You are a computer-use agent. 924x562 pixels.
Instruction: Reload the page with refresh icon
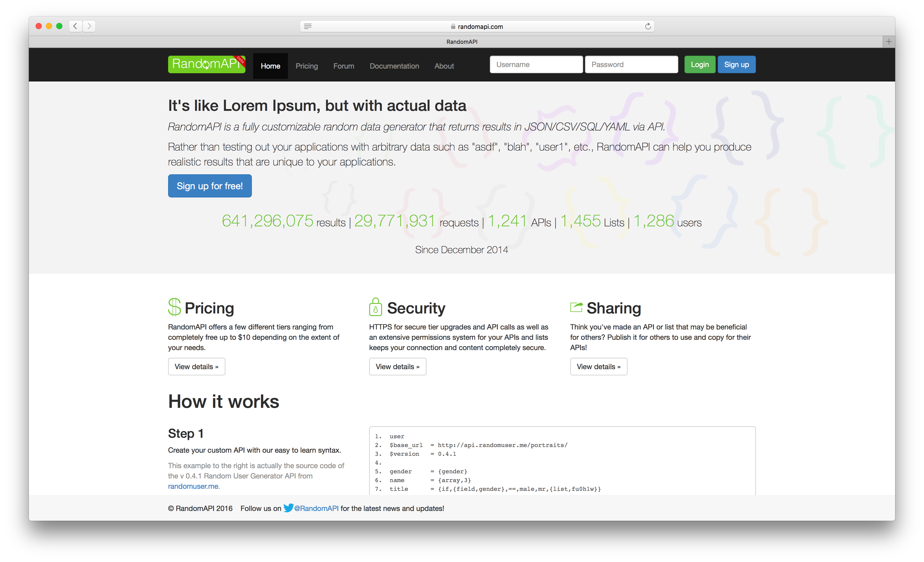[x=648, y=26]
